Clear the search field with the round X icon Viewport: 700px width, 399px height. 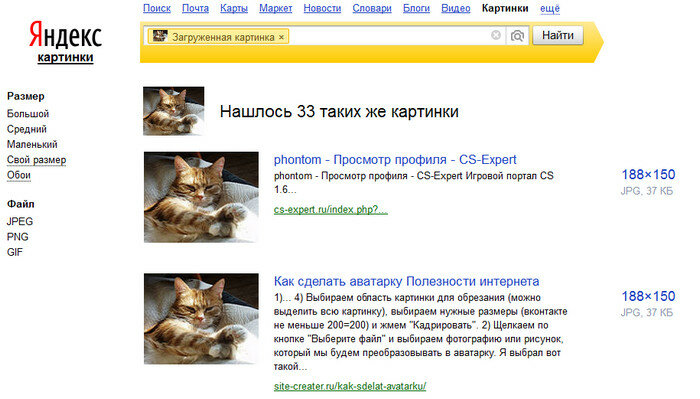(x=496, y=35)
